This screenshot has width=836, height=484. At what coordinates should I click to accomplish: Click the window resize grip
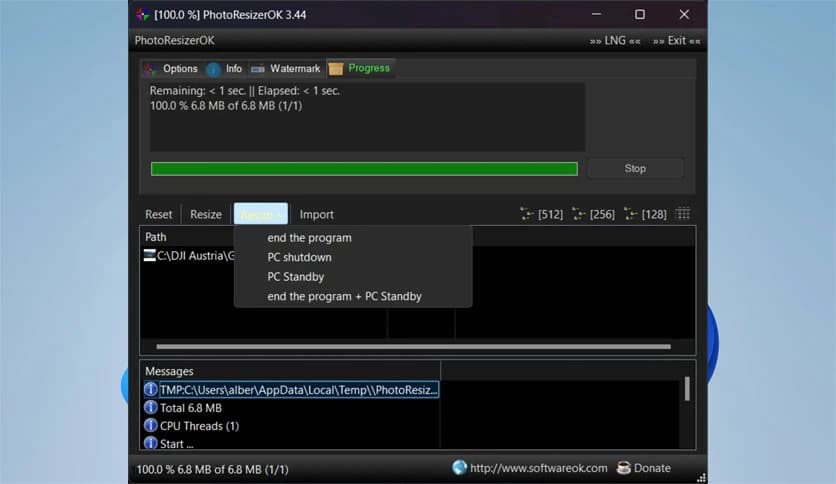pyautogui.click(x=702, y=478)
